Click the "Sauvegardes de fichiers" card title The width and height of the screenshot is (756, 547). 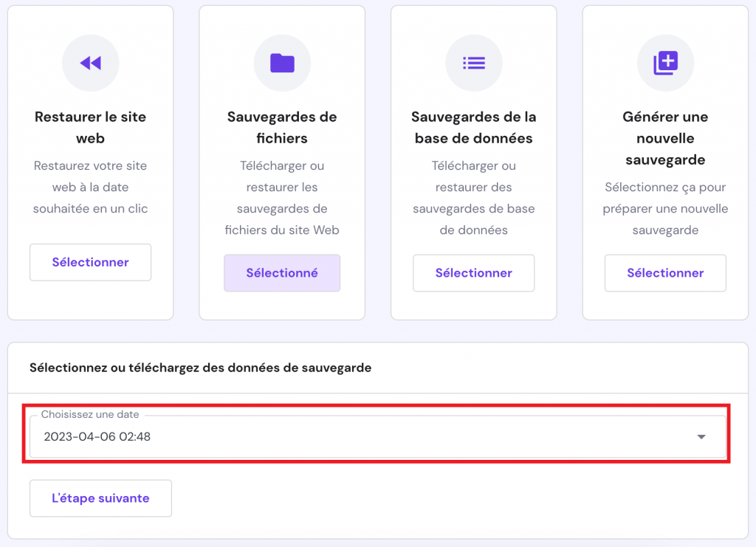point(282,127)
